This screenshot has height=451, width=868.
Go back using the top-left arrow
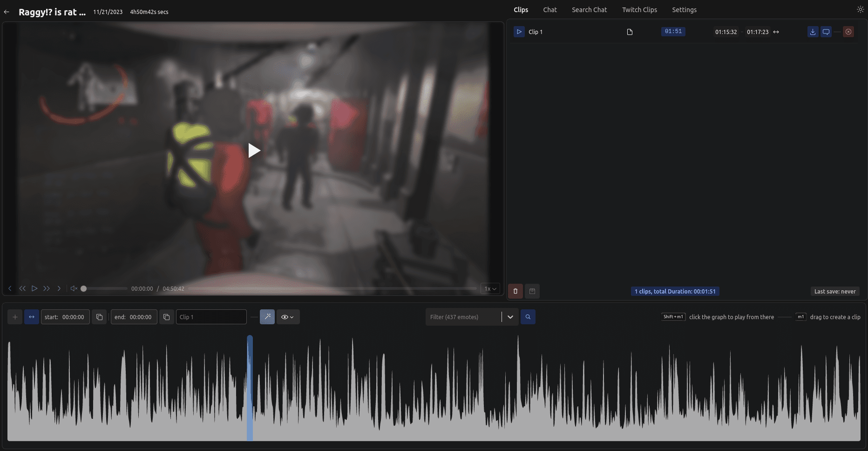[x=7, y=12]
